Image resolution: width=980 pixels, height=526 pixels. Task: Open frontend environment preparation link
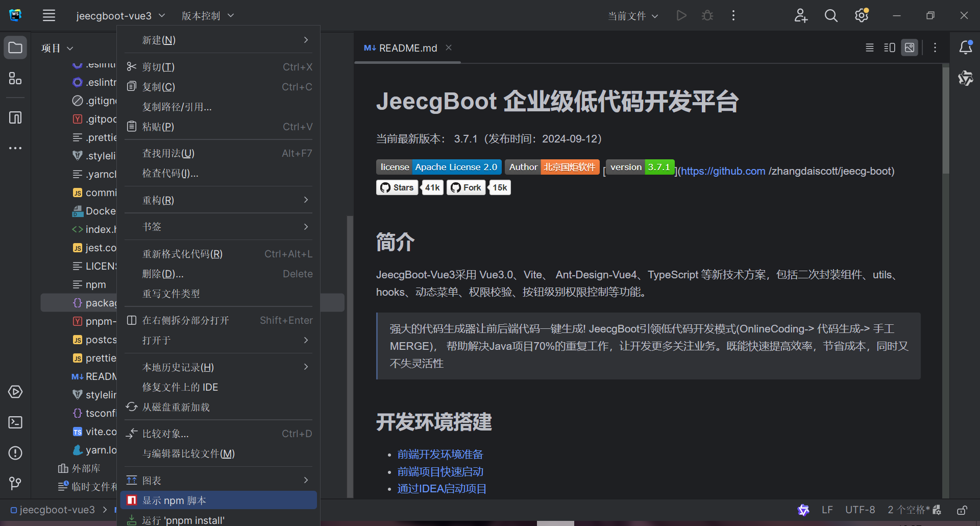click(440, 455)
